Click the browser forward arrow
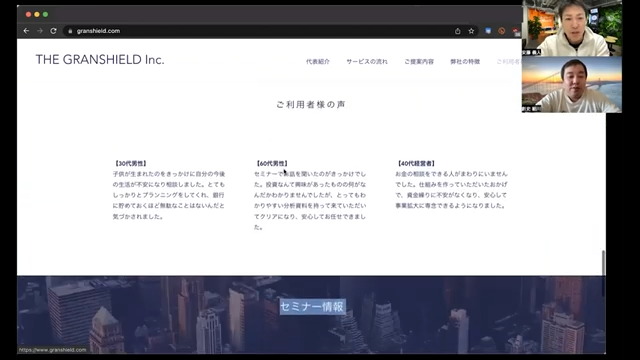This screenshot has height=360, width=640. [40, 31]
